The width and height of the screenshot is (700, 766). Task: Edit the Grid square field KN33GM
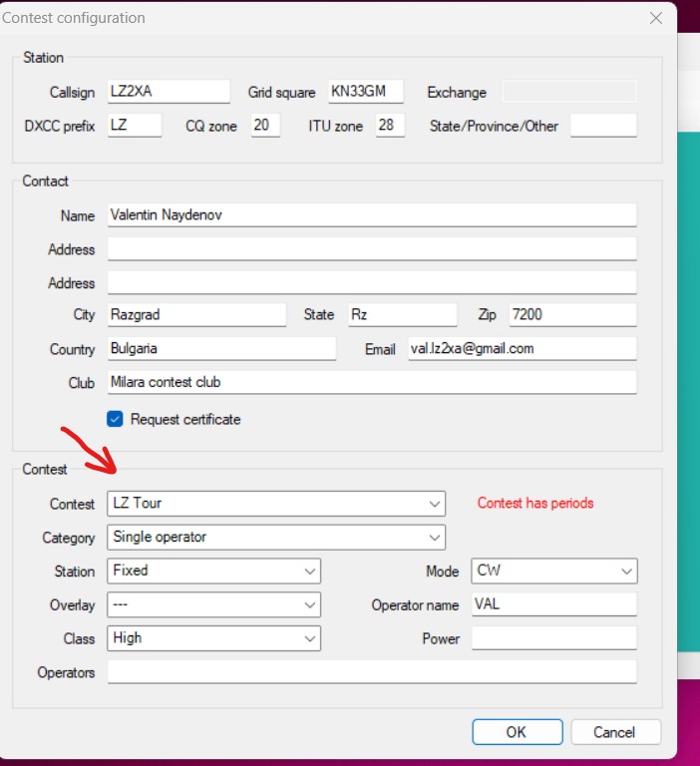tap(366, 92)
